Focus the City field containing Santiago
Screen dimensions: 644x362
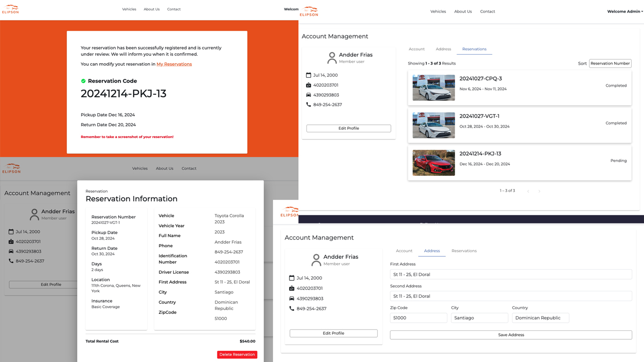(x=479, y=318)
